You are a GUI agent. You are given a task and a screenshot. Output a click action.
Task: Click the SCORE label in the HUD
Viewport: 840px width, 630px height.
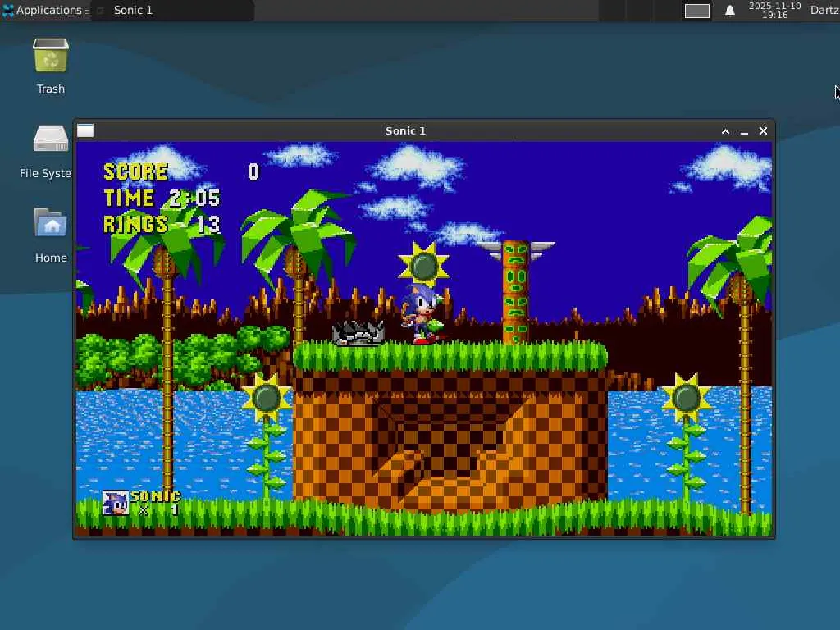pyautogui.click(x=135, y=172)
